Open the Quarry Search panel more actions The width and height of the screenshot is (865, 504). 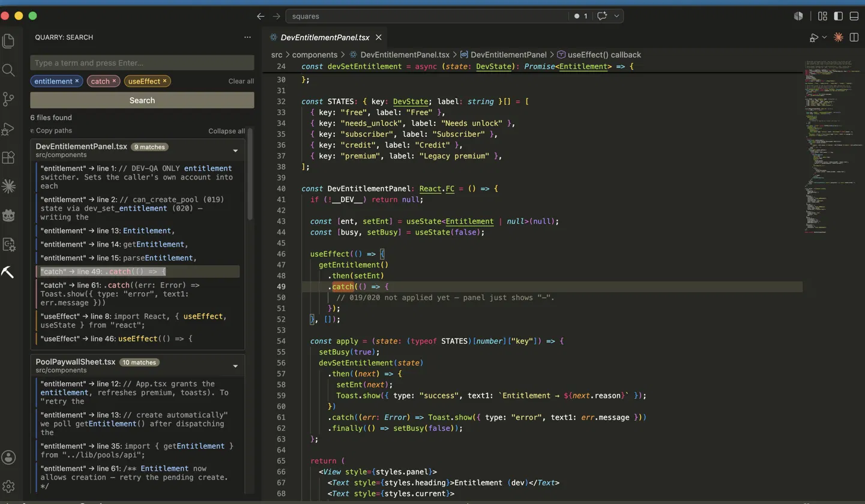[247, 37]
